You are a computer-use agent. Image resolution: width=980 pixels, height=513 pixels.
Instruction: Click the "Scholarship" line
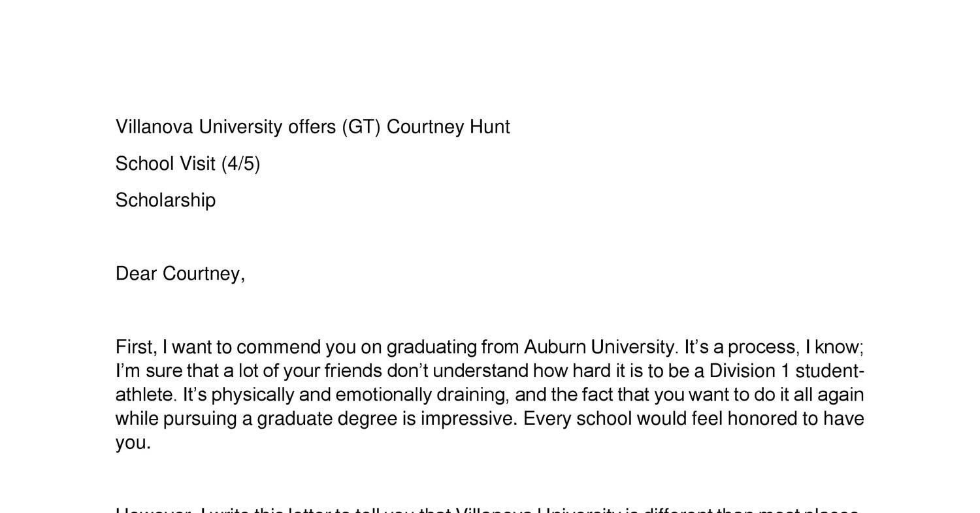pyautogui.click(x=165, y=200)
